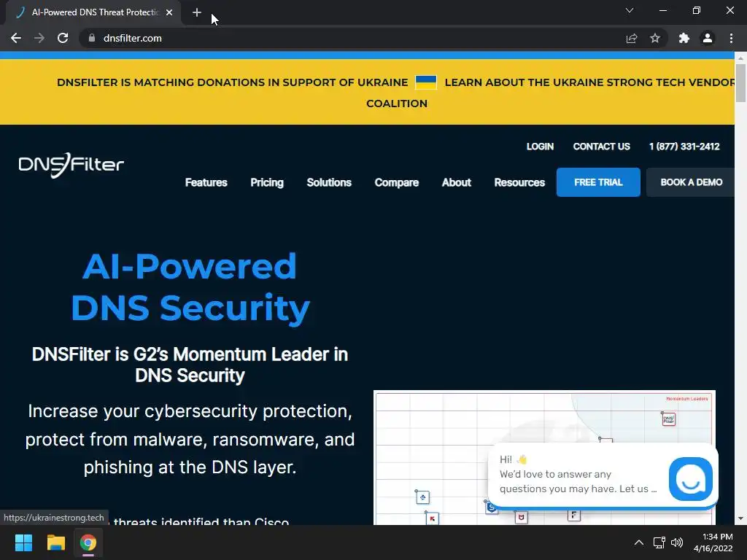Click the DNSFilter logo
The width and height of the screenshot is (747, 560).
(x=71, y=165)
